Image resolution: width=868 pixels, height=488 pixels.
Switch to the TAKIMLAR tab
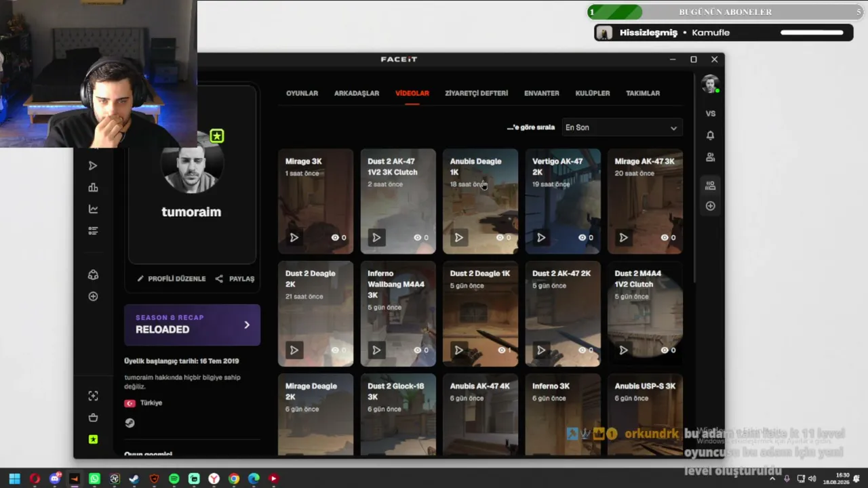pos(643,94)
